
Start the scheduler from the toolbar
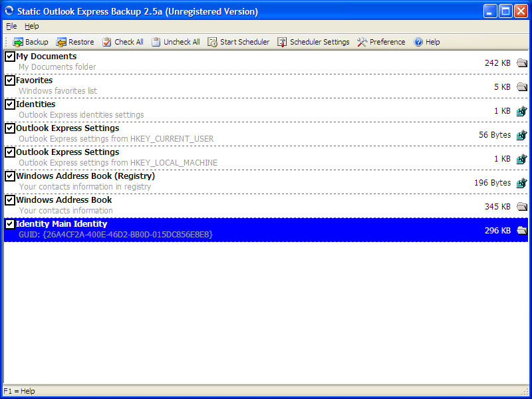pyautogui.click(x=213, y=42)
